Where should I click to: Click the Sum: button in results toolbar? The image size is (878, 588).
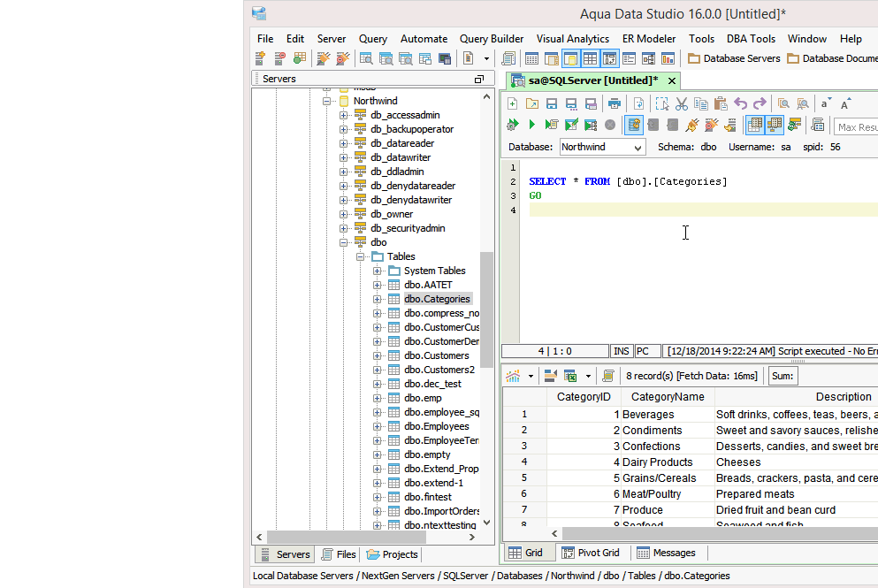(783, 376)
